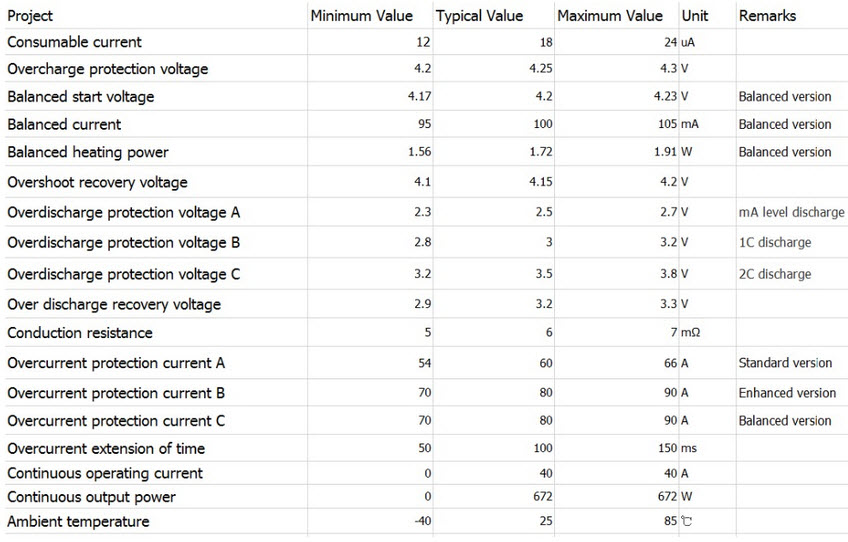The image size is (848, 542).
Task: Select the Conduction resistance row label
Action: [80, 333]
